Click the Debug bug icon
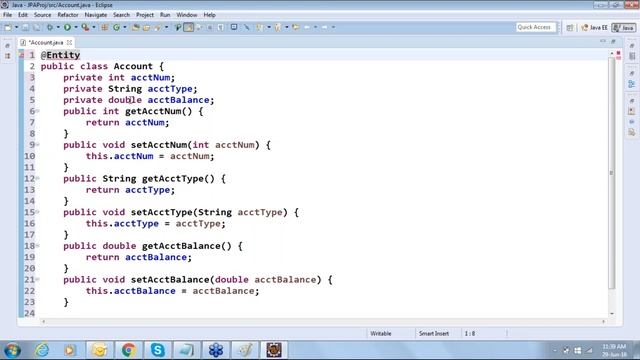Viewport: 640px width, 360px height. click(50, 27)
